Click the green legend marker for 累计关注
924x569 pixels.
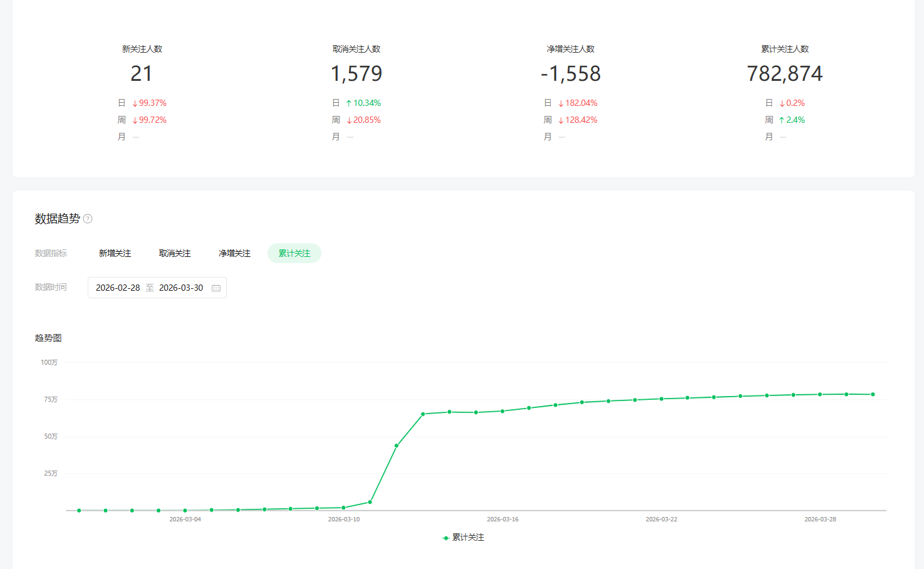pyautogui.click(x=445, y=538)
